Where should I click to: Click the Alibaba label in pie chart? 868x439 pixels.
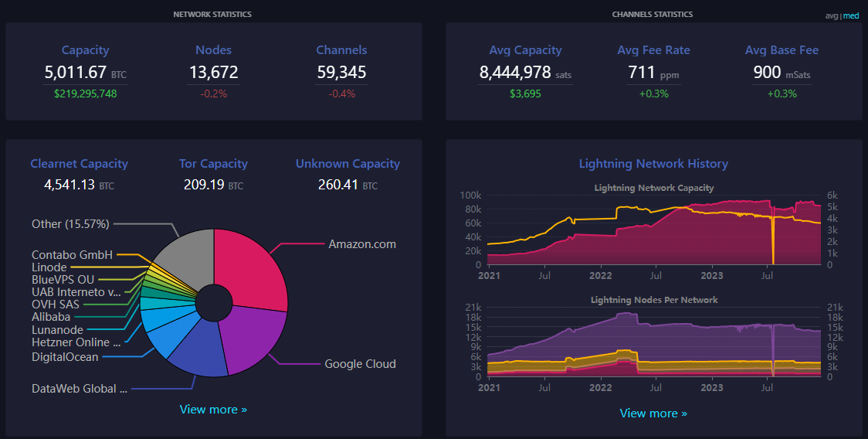click(51, 317)
